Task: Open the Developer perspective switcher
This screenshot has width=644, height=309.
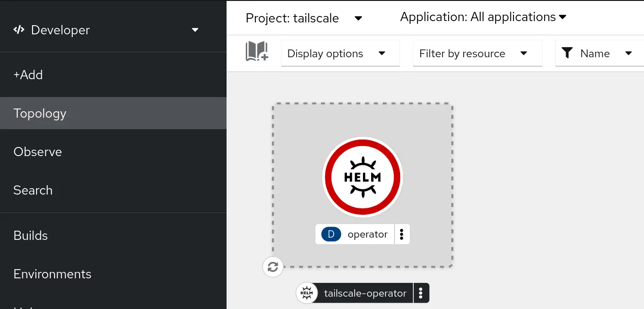Action: coord(106,30)
